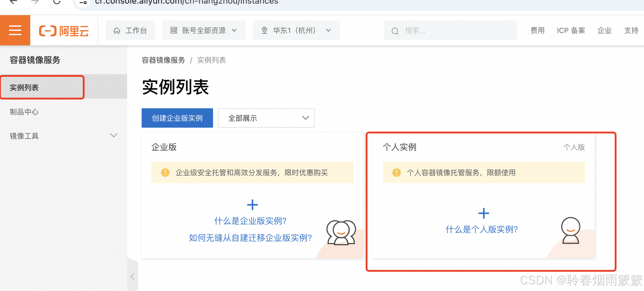
Task: Click the plus icon in 企业版 card
Action: click(x=252, y=205)
